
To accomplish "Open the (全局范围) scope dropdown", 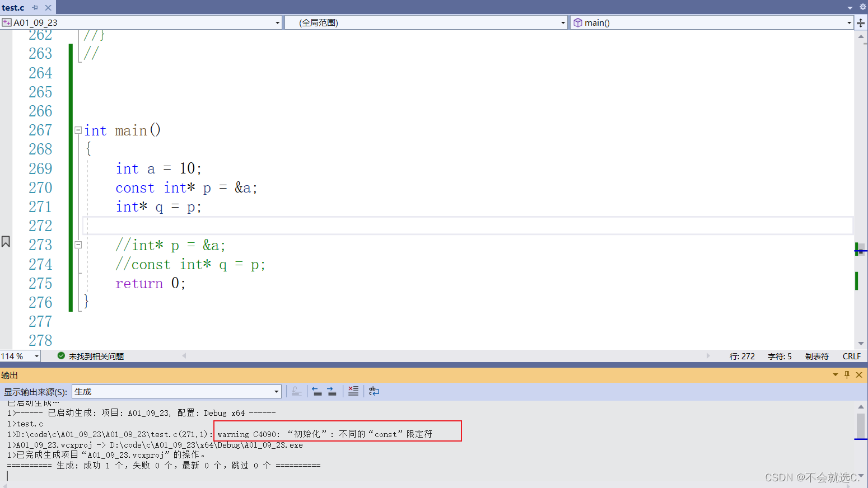I will (563, 22).
